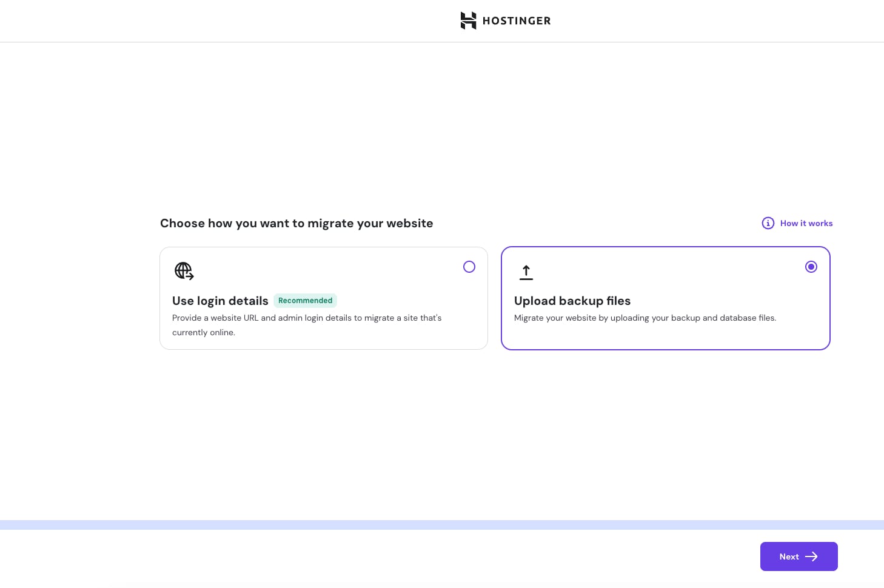Click the globe migration icon
Viewport: 884px width, 588px height.
click(x=184, y=271)
